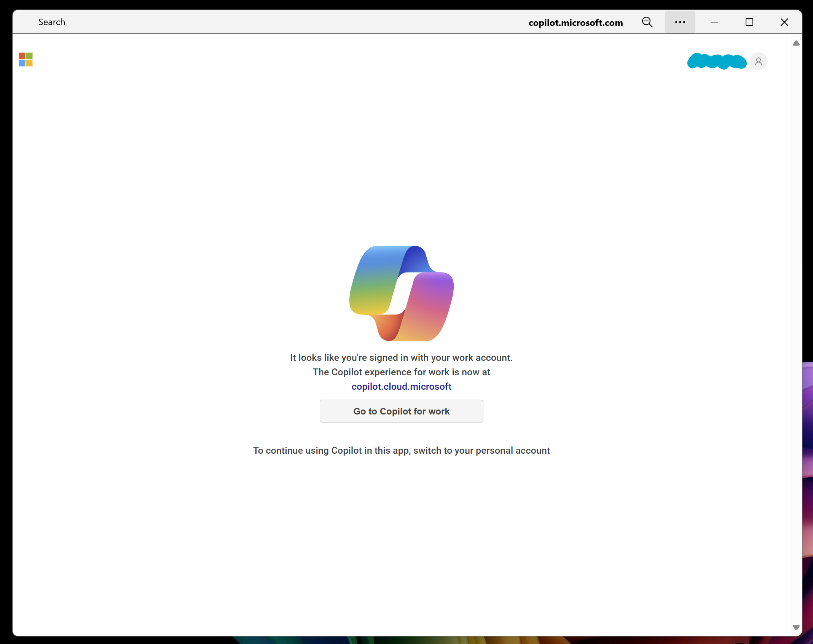Click the desktop wallpaper beside the window
The width and height of the screenshot is (813, 644).
(x=808, y=457)
